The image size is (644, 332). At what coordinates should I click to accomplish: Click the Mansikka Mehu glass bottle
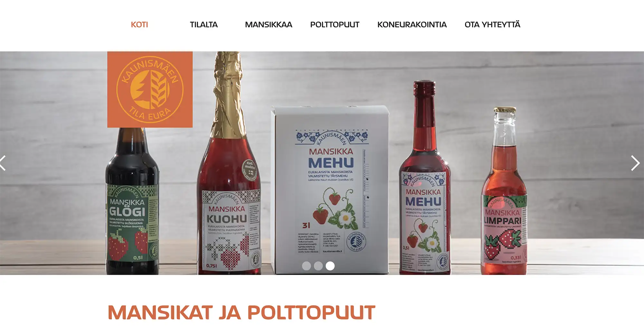(425, 178)
